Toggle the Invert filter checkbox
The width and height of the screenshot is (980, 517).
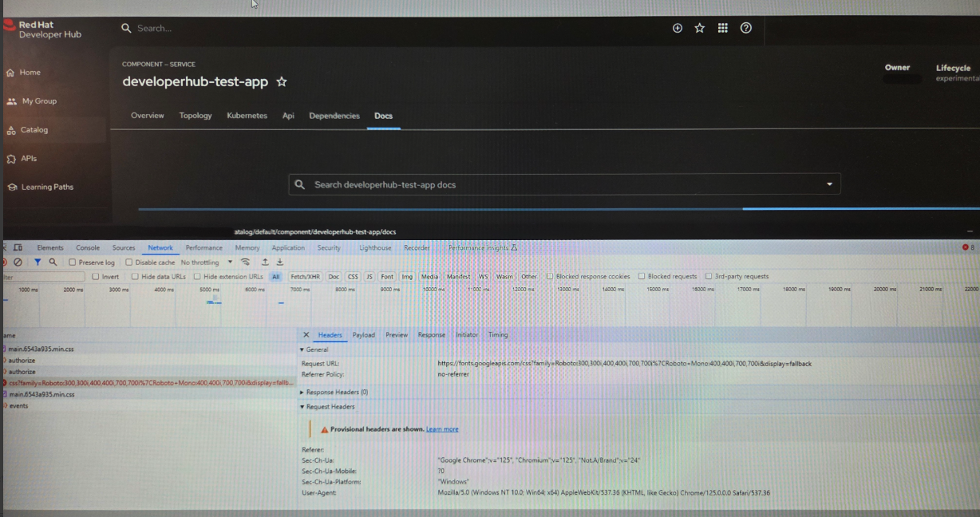tap(95, 277)
